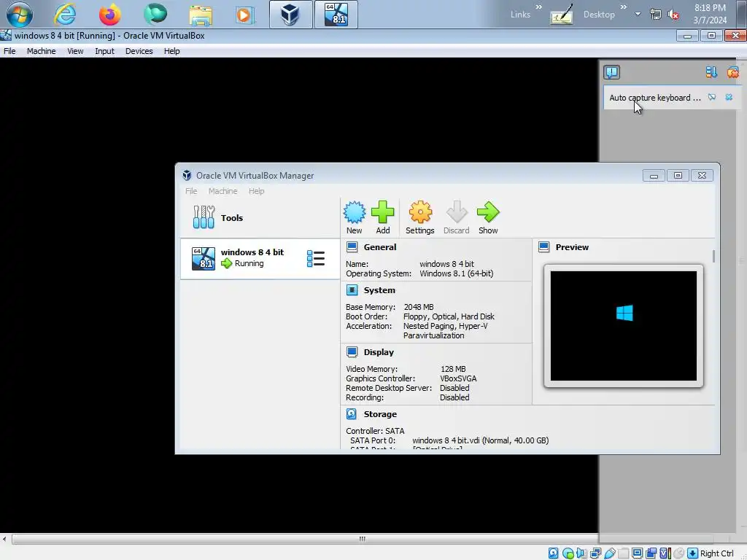Click the Storage section header
747x560 pixels.
tap(380, 414)
